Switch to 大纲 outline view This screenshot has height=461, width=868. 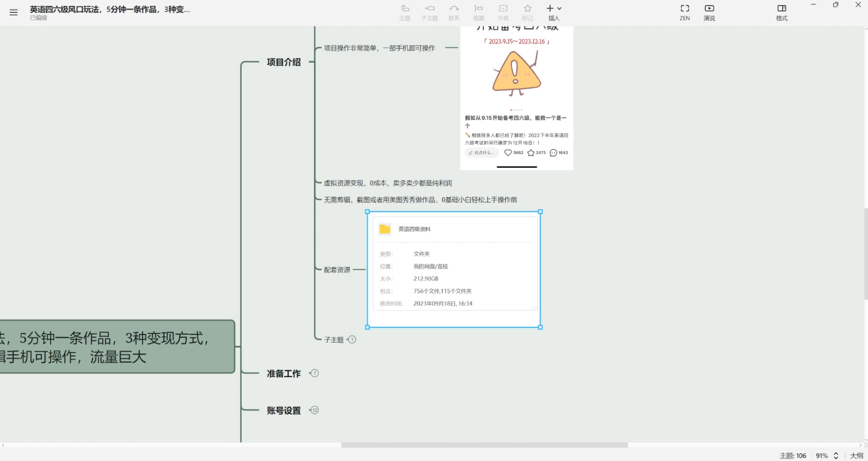coord(858,455)
